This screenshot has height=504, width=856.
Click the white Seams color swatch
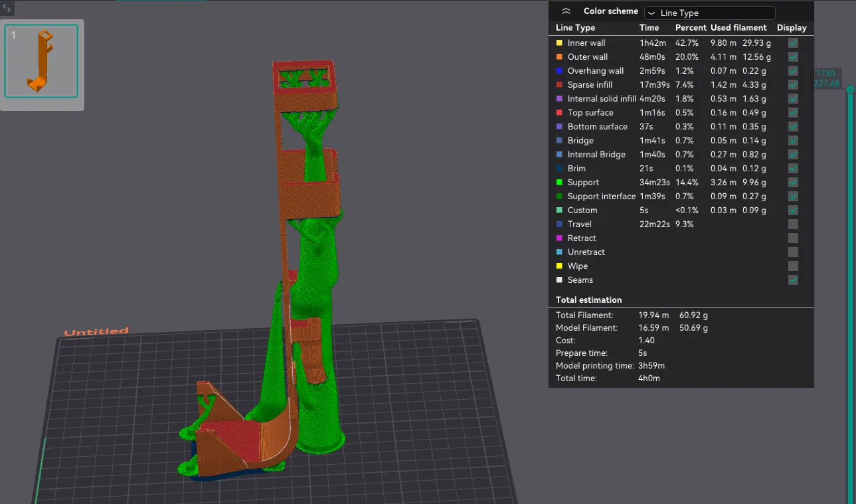pyautogui.click(x=559, y=280)
